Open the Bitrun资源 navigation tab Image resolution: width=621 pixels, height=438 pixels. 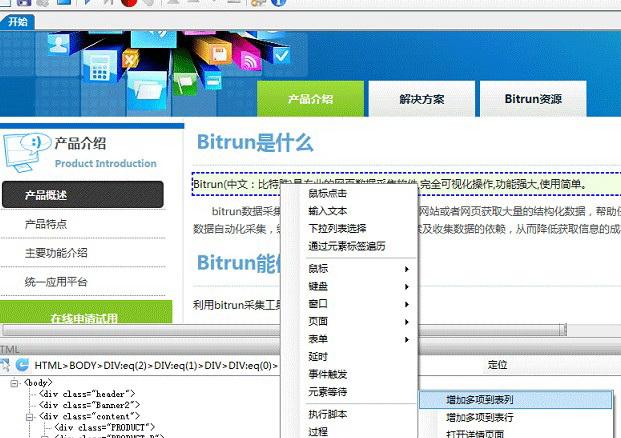[x=533, y=99]
